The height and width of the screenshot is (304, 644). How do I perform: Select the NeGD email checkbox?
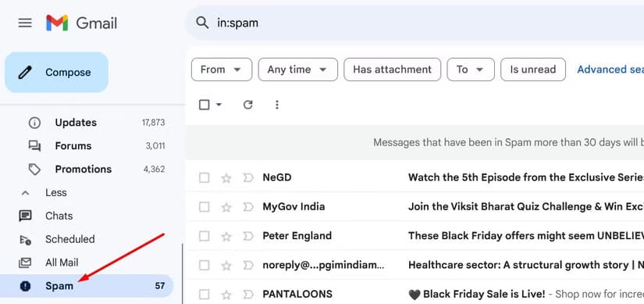click(204, 177)
